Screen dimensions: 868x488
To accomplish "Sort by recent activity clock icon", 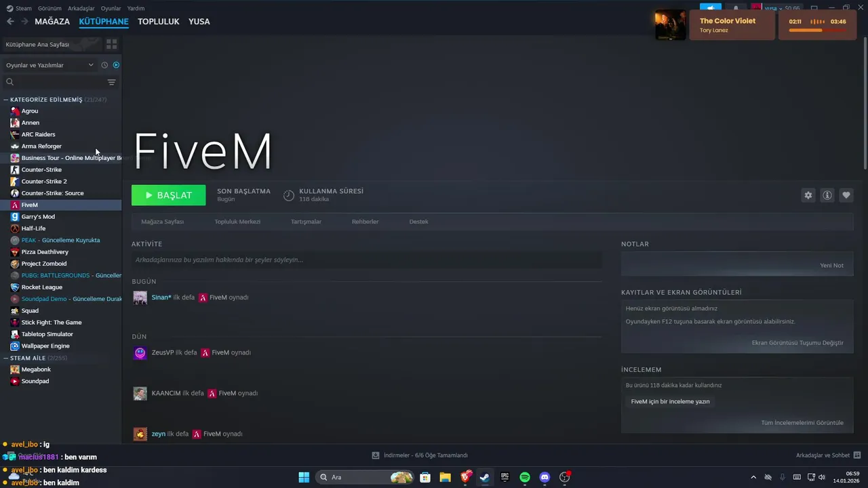I will tap(104, 65).
